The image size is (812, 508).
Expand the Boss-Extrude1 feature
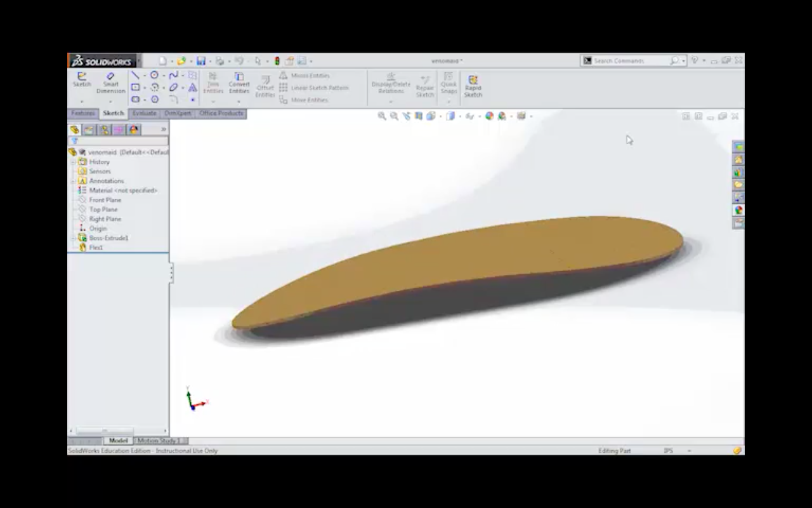74,238
